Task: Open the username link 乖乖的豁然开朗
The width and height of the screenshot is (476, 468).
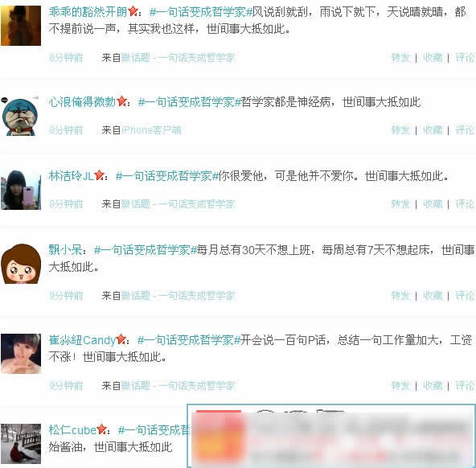Action: [88, 12]
